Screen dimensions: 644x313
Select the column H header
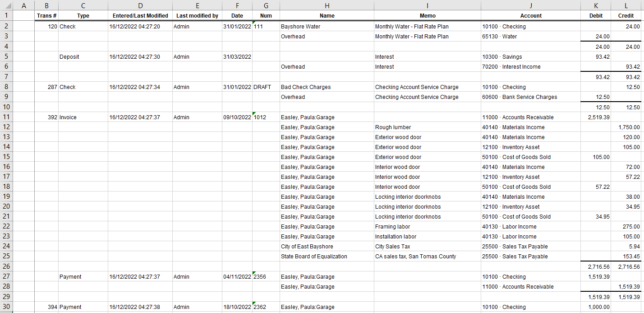coord(327,5)
